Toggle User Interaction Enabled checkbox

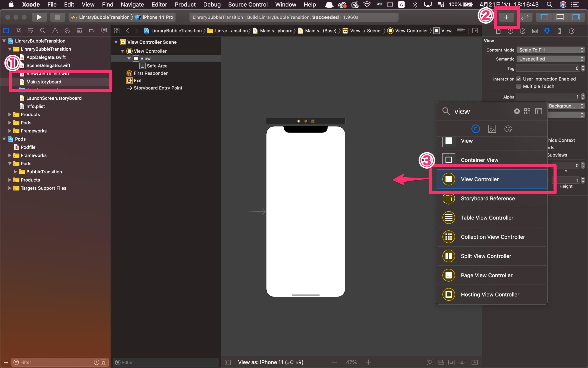point(518,79)
